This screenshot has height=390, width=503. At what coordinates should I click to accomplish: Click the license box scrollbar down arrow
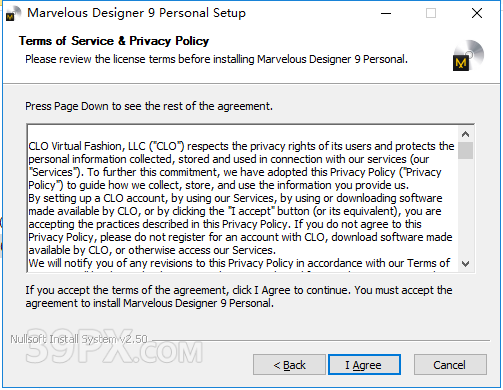(x=465, y=264)
